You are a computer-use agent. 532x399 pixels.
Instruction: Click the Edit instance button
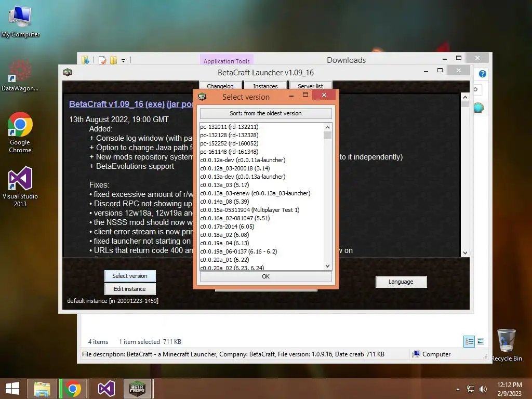[x=130, y=289]
